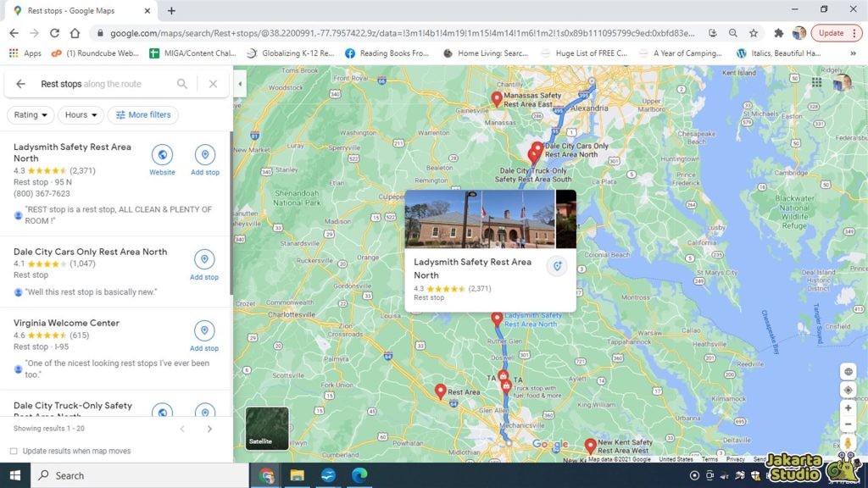
Task: Expand More filters options
Action: tap(142, 114)
